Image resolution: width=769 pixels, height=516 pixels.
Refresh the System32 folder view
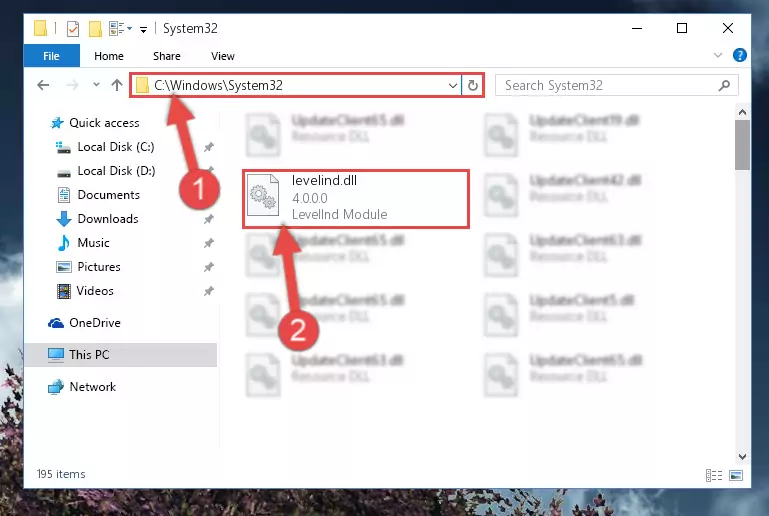[473, 85]
